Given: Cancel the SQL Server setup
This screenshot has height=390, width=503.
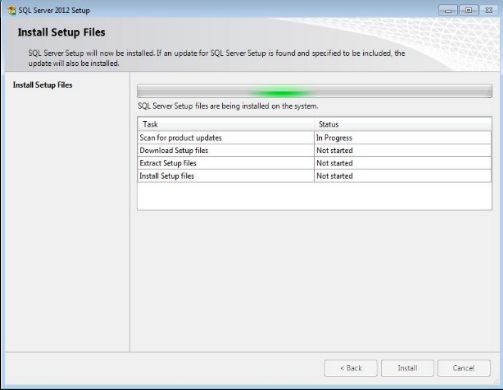Looking at the screenshot, I should 464,368.
